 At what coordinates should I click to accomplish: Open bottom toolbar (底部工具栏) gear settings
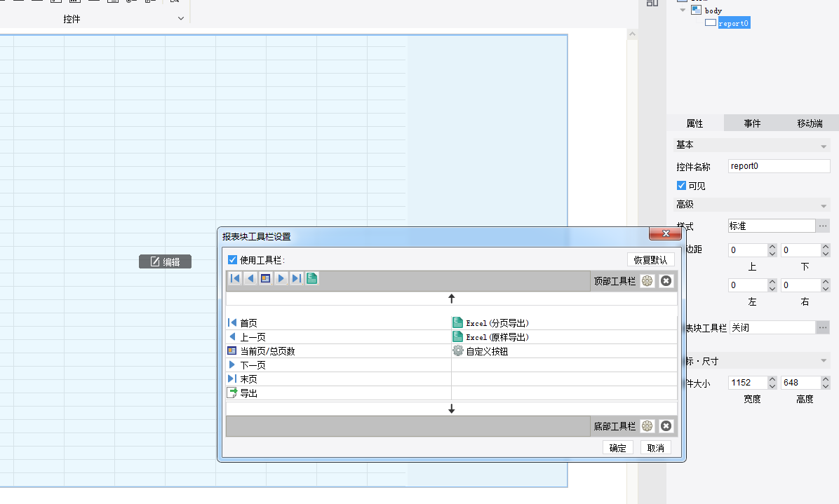(x=647, y=426)
